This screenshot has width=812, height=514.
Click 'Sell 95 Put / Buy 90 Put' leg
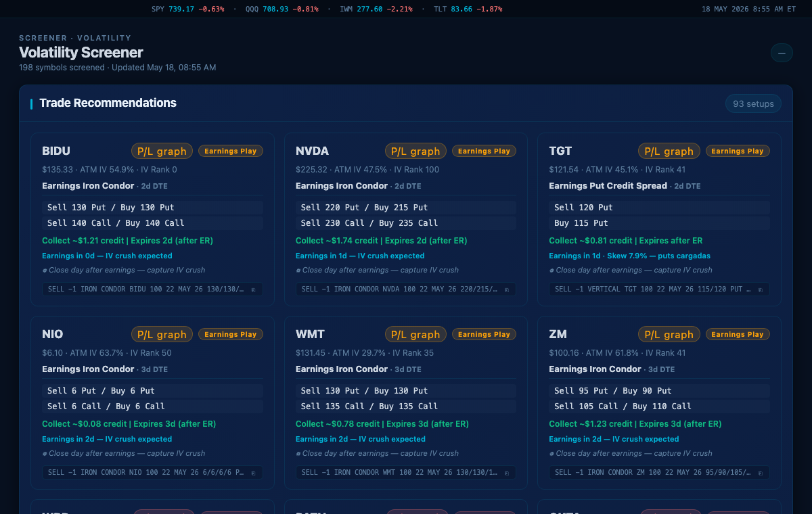click(659, 391)
